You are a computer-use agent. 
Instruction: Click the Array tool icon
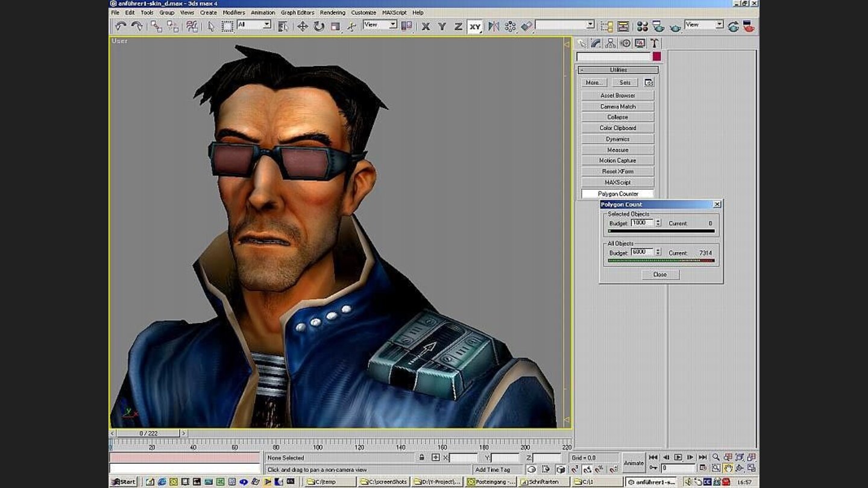pos(511,26)
